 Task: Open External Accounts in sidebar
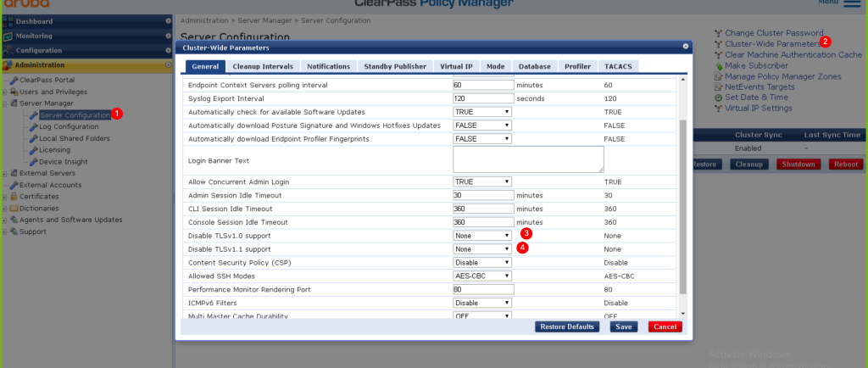pos(50,185)
